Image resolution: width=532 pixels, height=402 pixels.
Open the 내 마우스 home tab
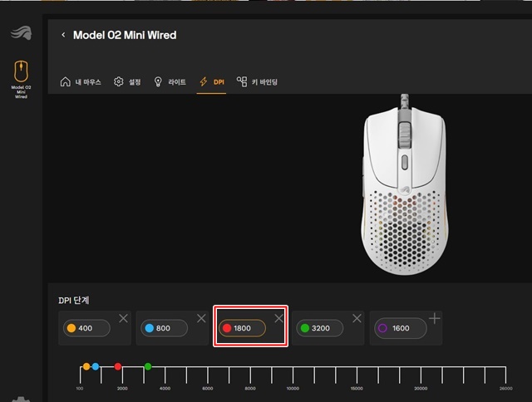coord(81,81)
